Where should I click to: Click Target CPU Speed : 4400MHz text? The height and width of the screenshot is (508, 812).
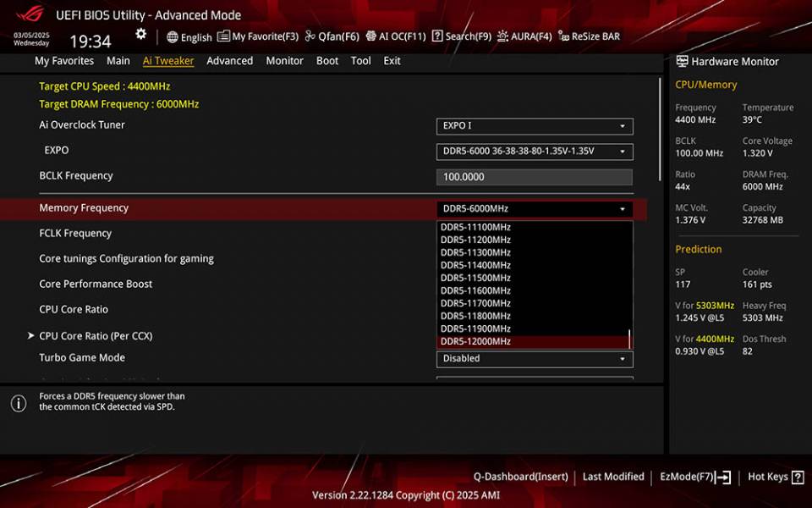pos(105,86)
